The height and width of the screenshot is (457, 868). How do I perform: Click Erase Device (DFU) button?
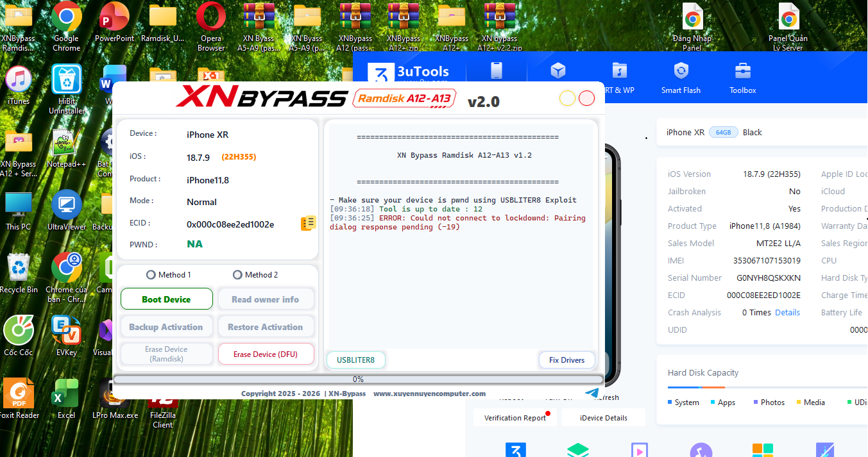tap(266, 354)
